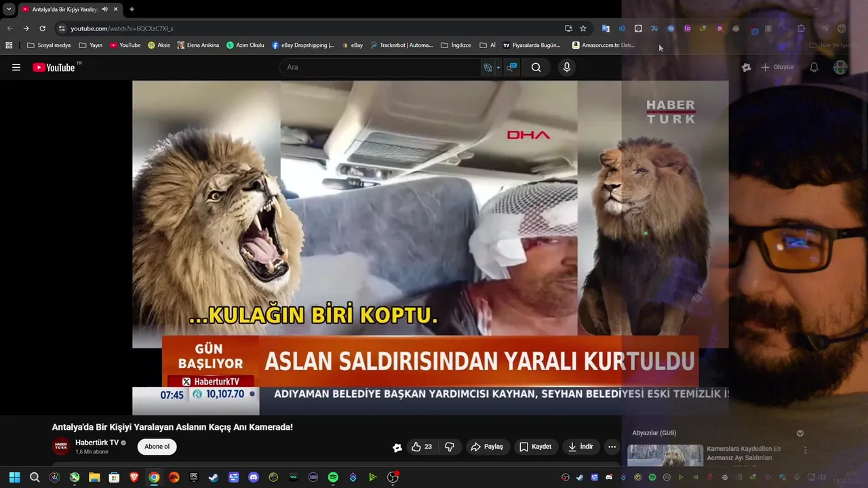The width and height of the screenshot is (868, 488).
Task: Open the eBay Dropshipping bookmark
Action: pos(302,45)
